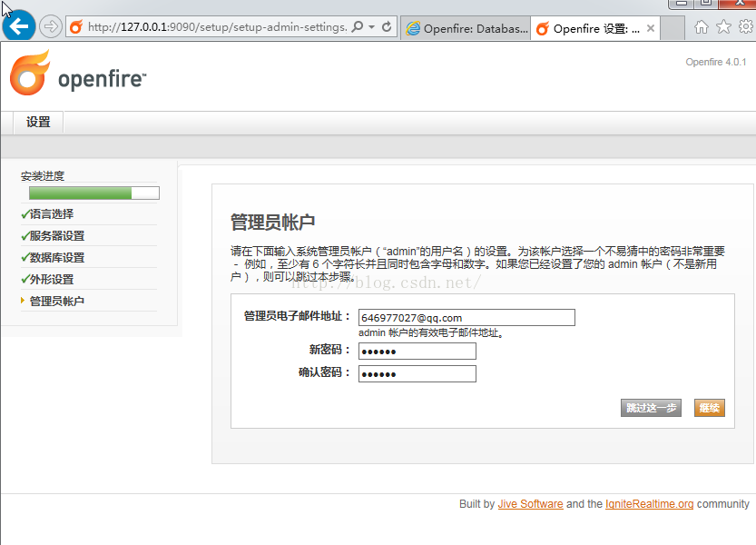Viewport: 756px width, 545px height.
Task: Open the IgniteRealtime.org link
Action: coord(650,504)
